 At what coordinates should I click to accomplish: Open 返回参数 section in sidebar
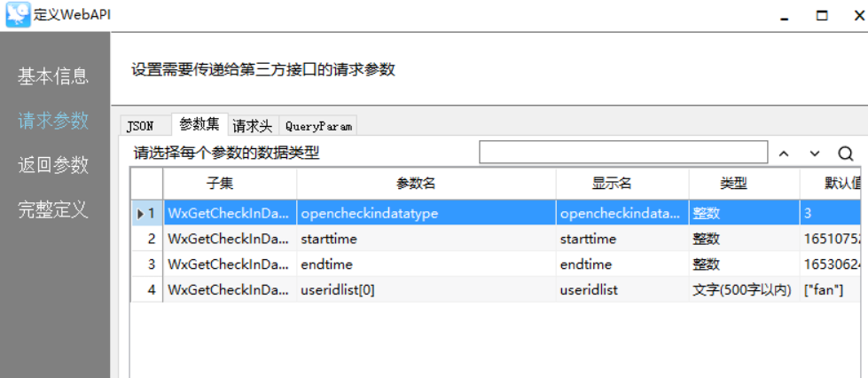pos(53,165)
